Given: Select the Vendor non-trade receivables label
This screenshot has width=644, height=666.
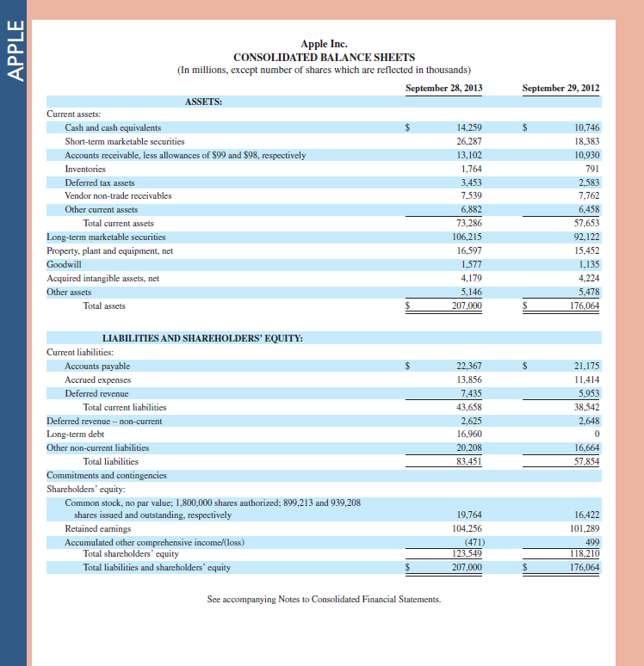Looking at the screenshot, I should click(118, 196).
